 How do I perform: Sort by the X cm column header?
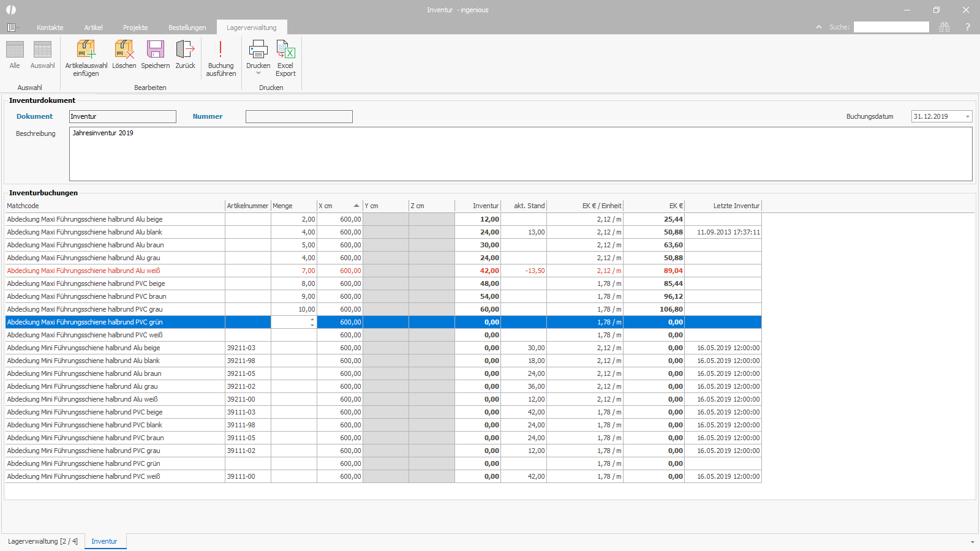click(339, 206)
